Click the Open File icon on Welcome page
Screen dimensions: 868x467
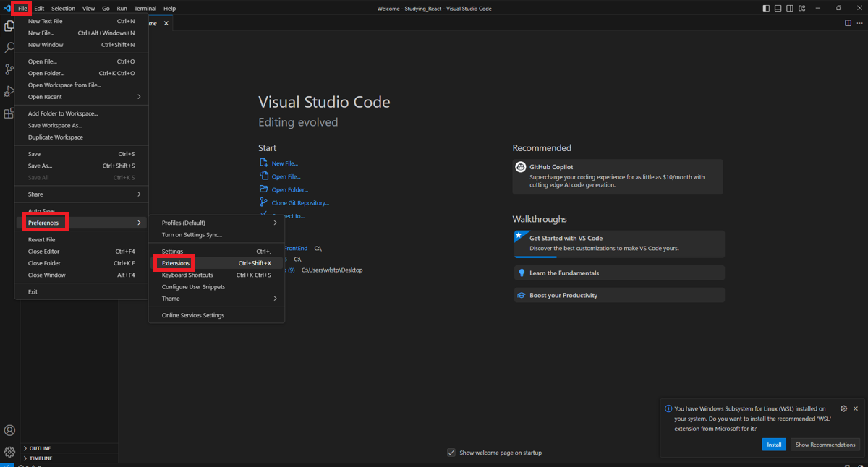pyautogui.click(x=264, y=176)
